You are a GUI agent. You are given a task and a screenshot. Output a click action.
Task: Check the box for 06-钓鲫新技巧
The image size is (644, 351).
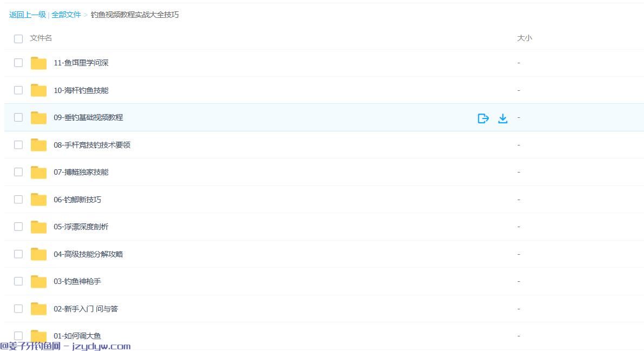click(18, 199)
